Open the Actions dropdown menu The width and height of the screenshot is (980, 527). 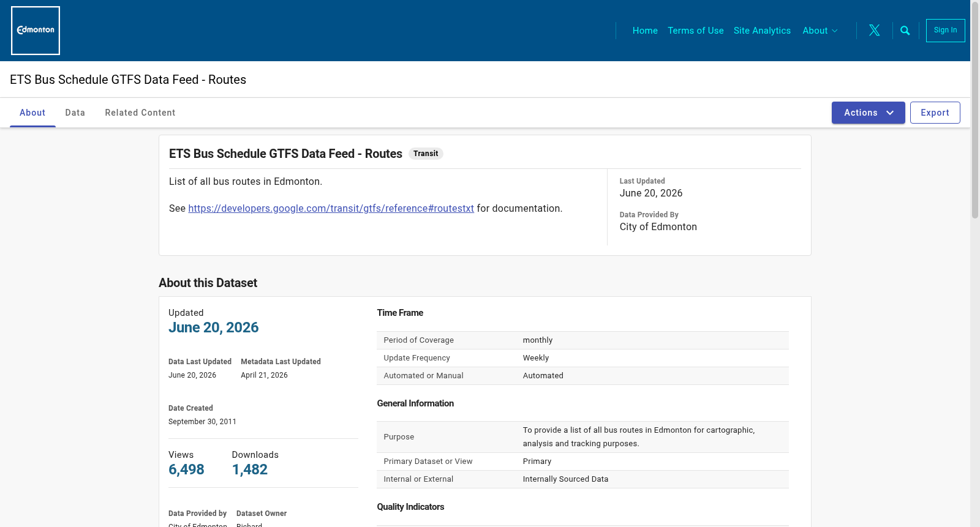click(x=868, y=113)
